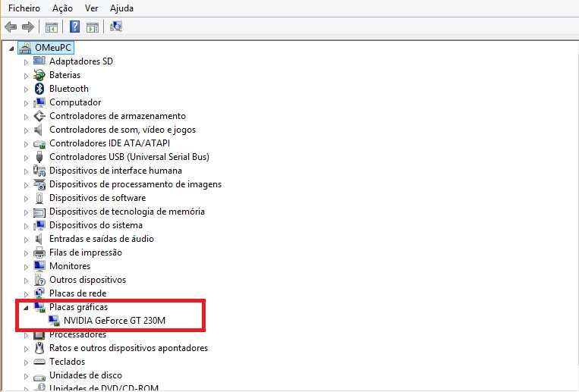Expand the Teclados arrow
579x392 pixels.
point(26,362)
